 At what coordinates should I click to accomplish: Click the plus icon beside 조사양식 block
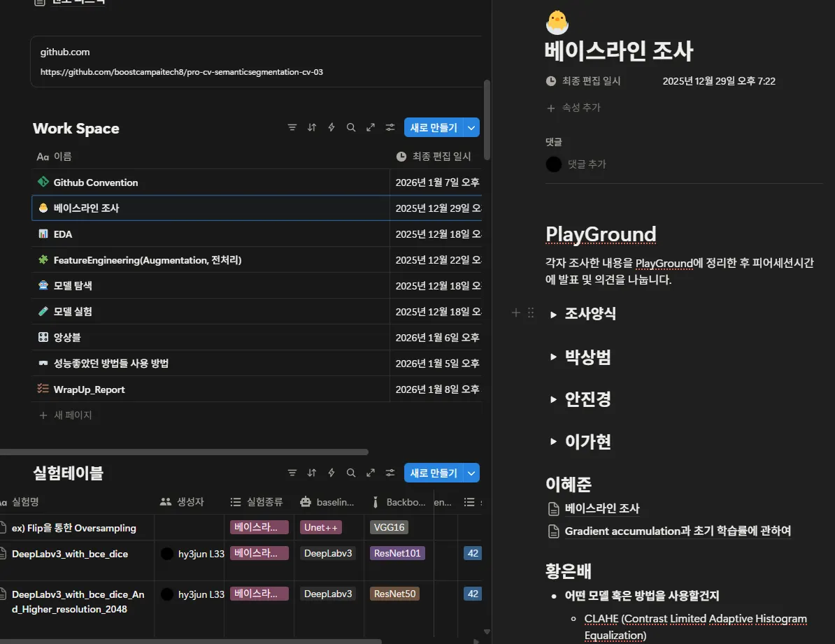[515, 313]
